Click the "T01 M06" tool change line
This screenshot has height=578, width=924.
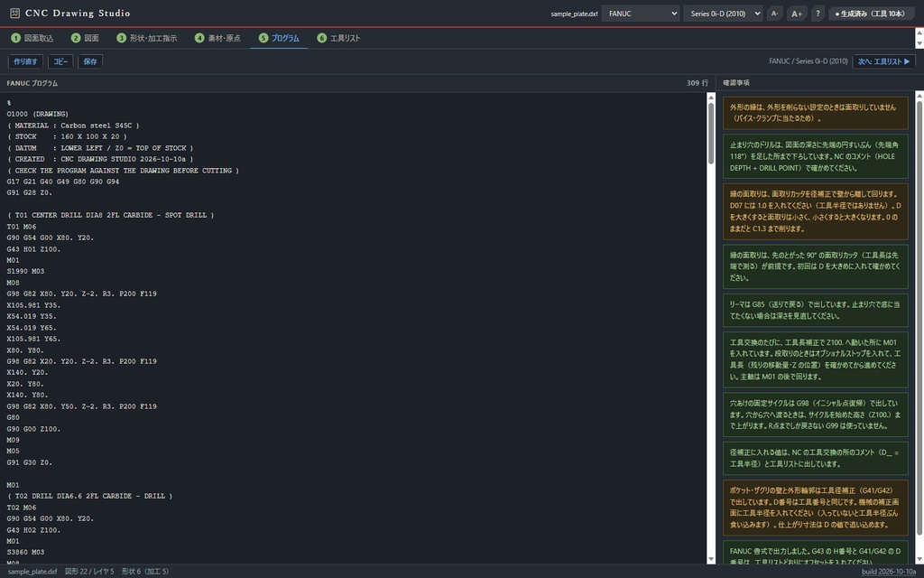click(x=22, y=227)
